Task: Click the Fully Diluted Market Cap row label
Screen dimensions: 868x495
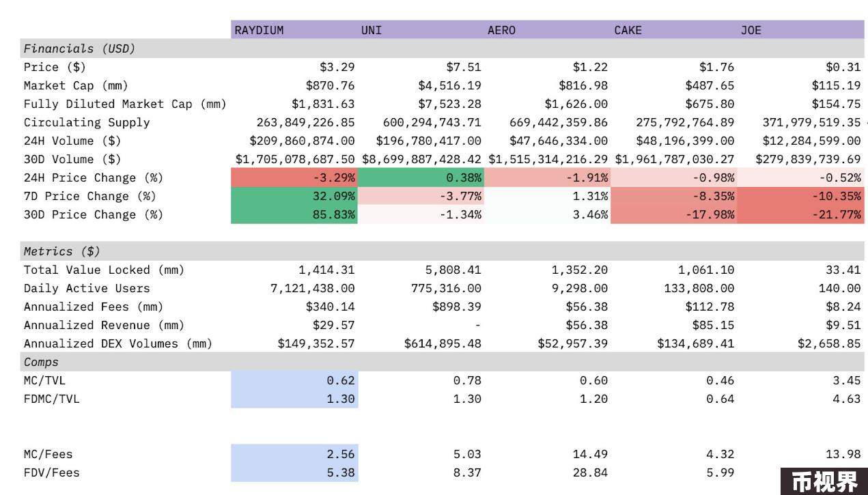Action: [125, 104]
